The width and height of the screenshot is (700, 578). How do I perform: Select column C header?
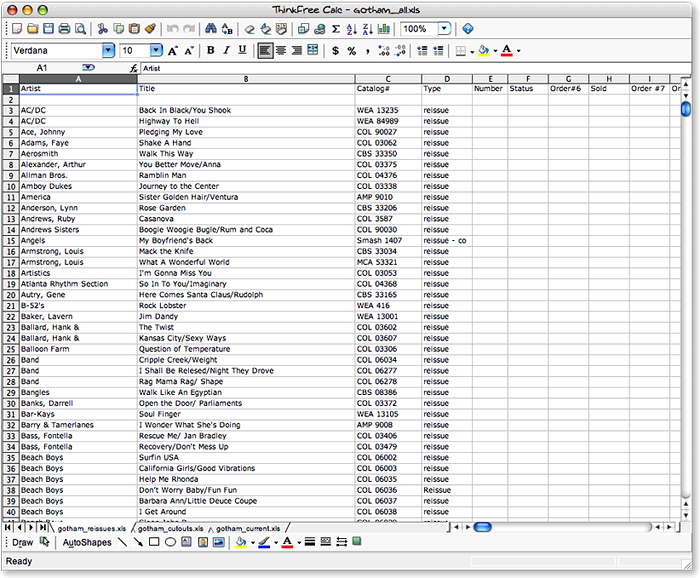[388, 79]
